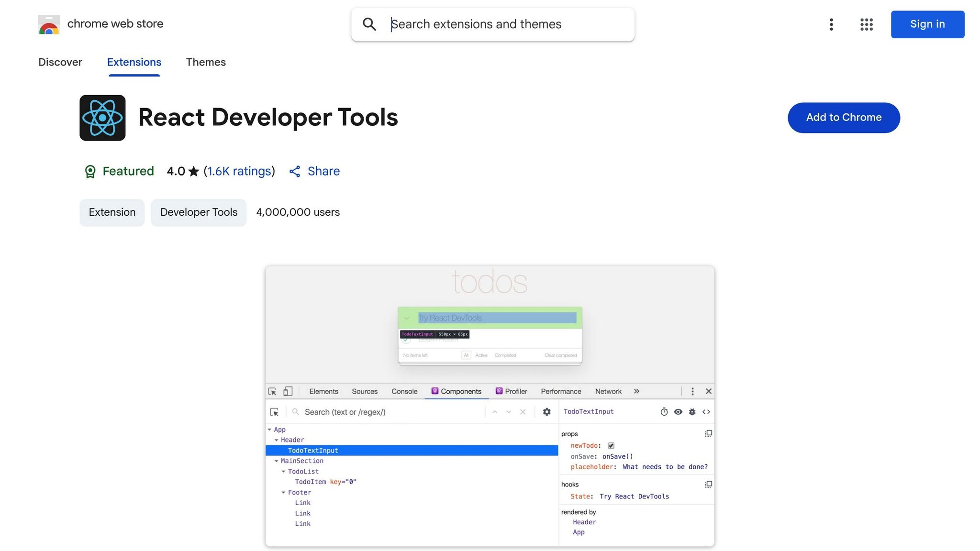
Task: Open the 1.6K ratings link
Action: pos(239,171)
